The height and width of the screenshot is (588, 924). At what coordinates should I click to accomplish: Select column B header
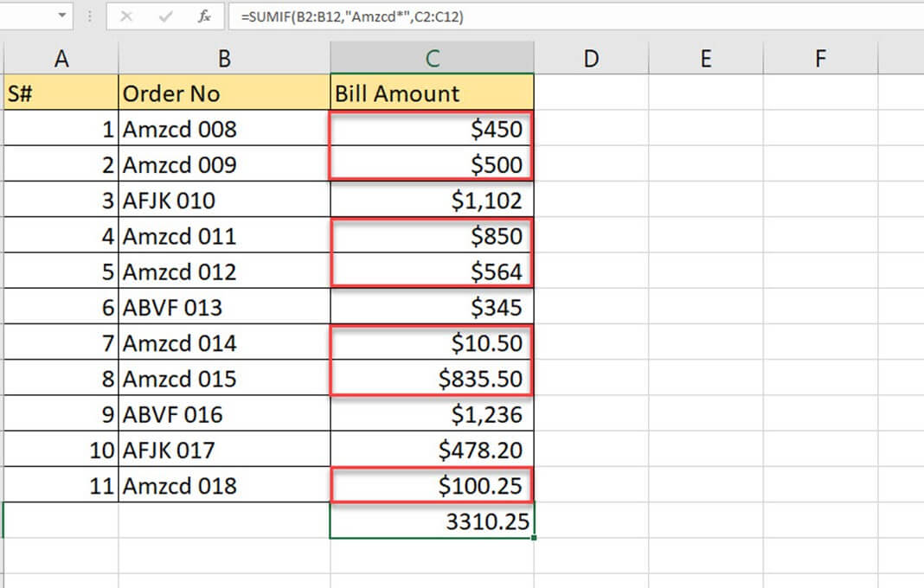click(x=224, y=58)
